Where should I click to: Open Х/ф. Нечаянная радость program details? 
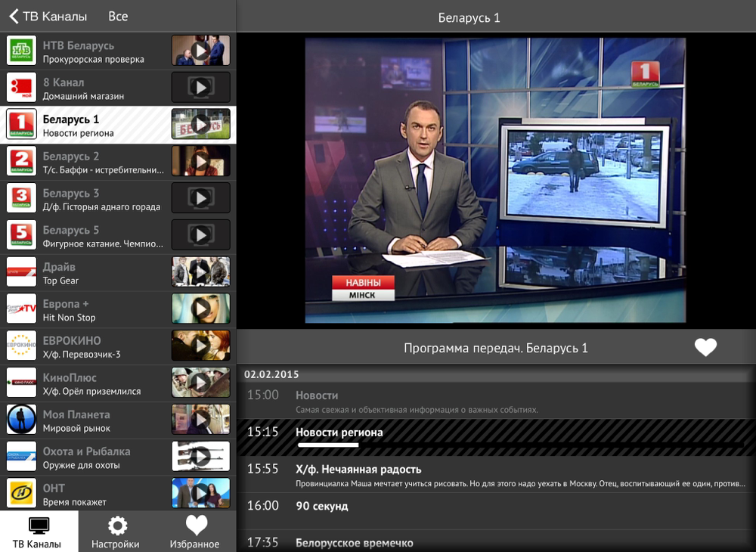point(496,475)
